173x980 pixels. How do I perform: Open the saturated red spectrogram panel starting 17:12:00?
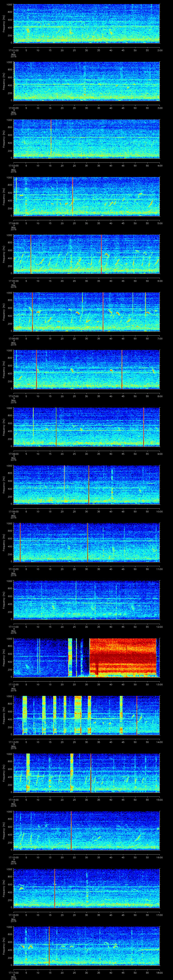[x=87, y=657]
